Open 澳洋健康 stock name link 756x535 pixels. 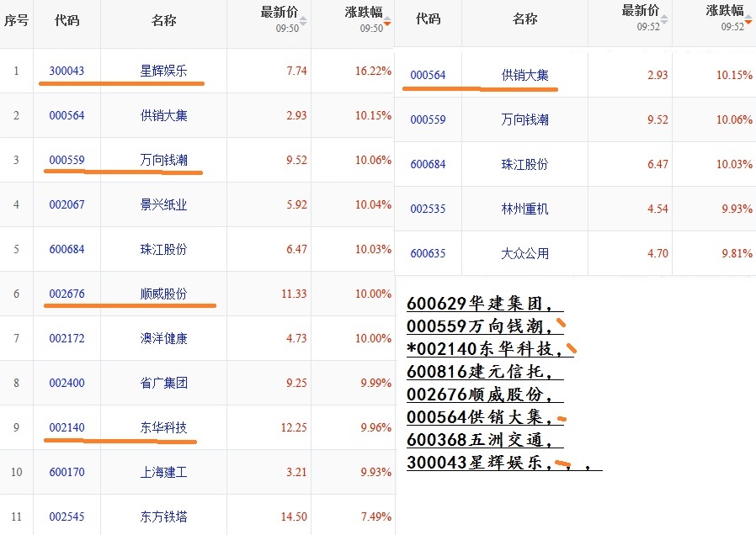163,338
